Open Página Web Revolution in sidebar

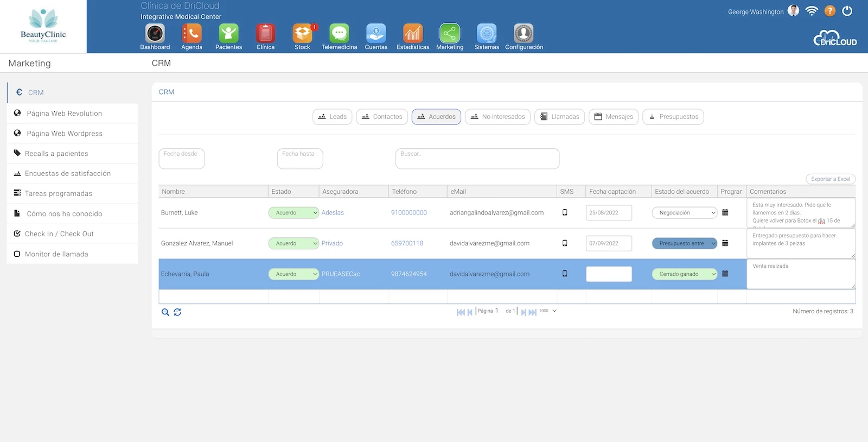point(73,113)
